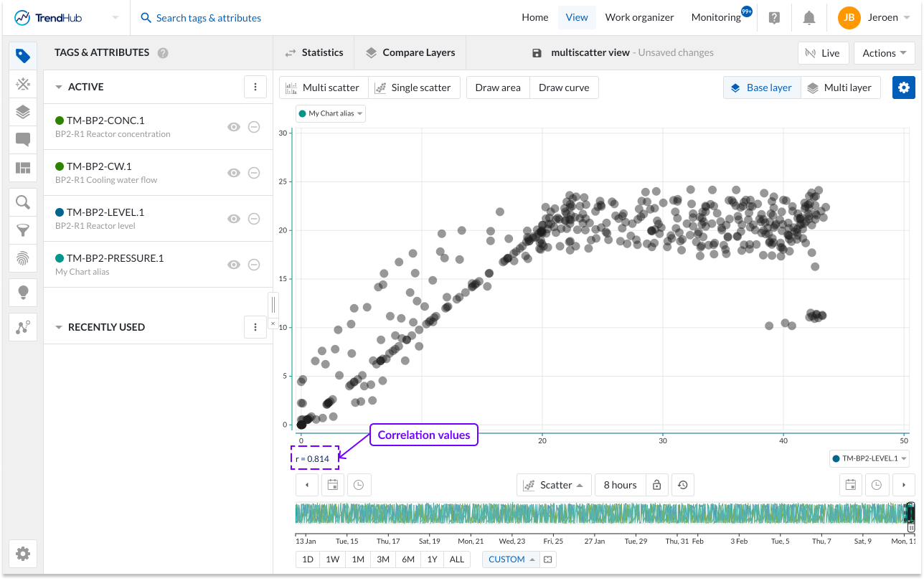Click the machine learning nodes icon
Viewport: 924px width, 581px height.
tap(22, 326)
